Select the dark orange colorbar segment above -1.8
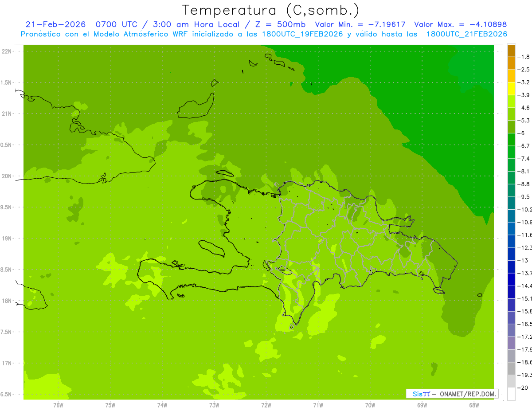 click(x=511, y=51)
